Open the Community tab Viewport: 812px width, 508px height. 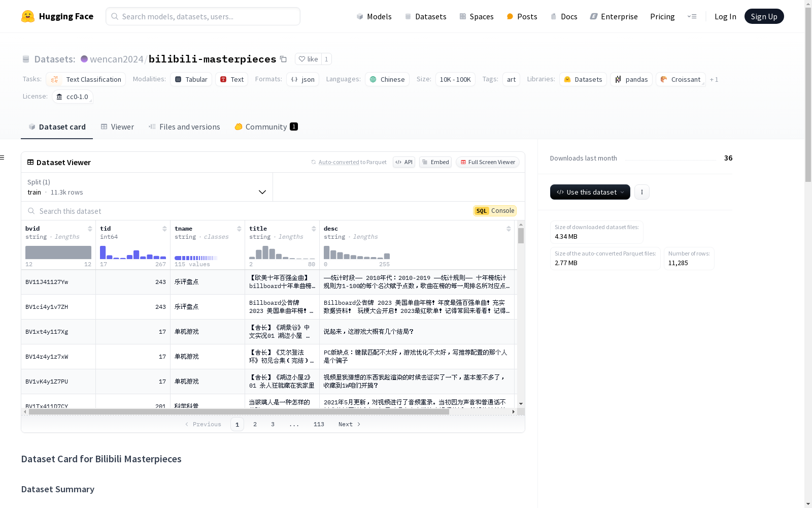point(266,127)
